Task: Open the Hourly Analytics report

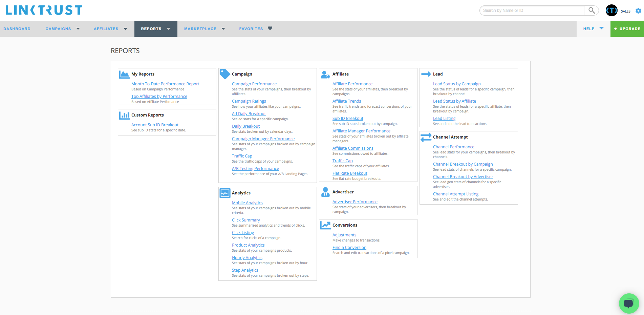Action: pos(247,258)
